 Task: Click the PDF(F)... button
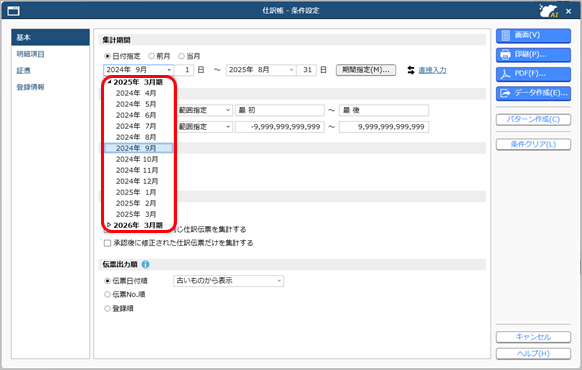tap(533, 74)
